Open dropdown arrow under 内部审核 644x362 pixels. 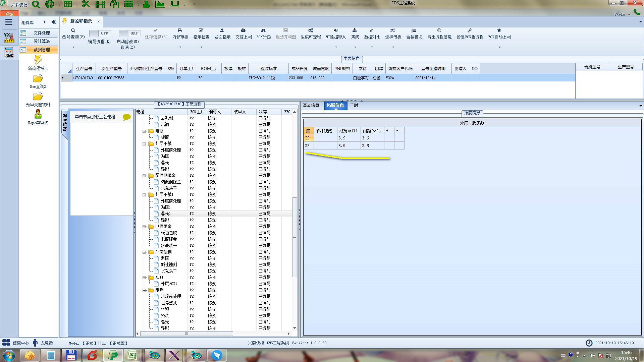click(x=180, y=47)
